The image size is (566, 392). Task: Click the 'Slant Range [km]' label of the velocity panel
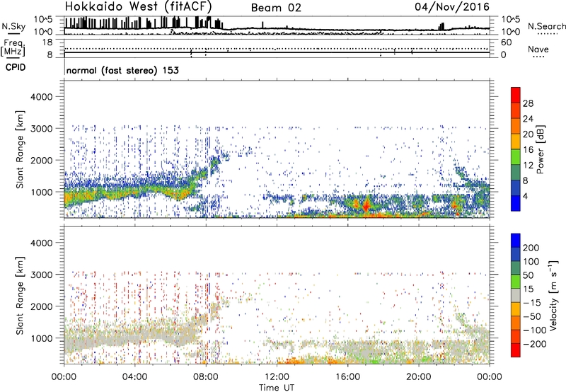tap(20, 296)
